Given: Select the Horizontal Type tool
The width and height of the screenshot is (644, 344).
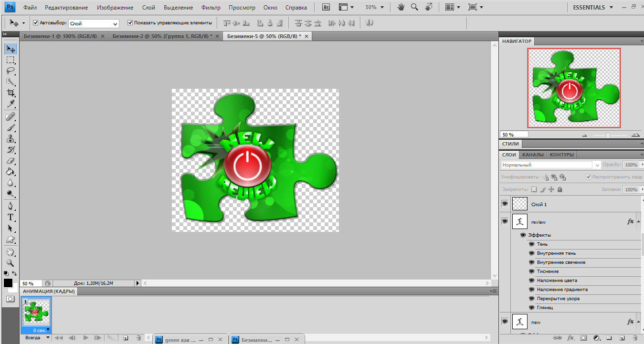Looking at the screenshot, I should coord(10,217).
